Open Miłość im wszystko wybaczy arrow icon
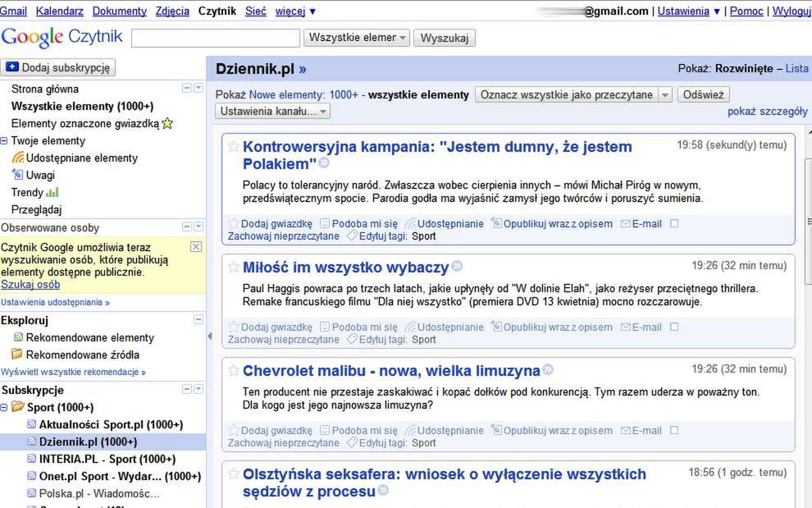The width and height of the screenshot is (812, 508). coord(457,267)
